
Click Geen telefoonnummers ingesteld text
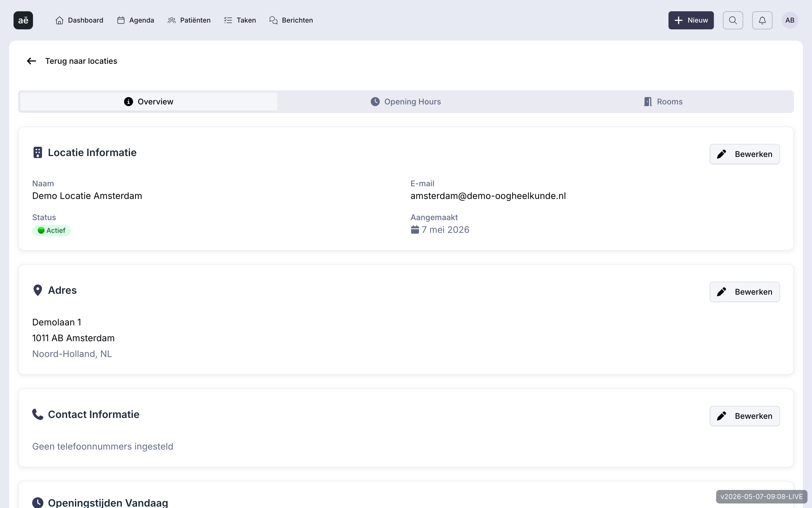pos(103,446)
